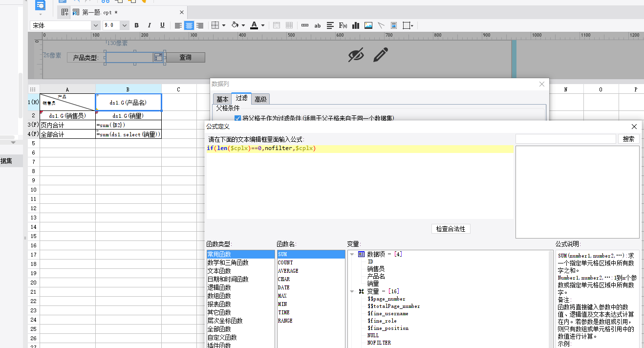Click the pencil edit icon in parameter pane

coord(380,55)
